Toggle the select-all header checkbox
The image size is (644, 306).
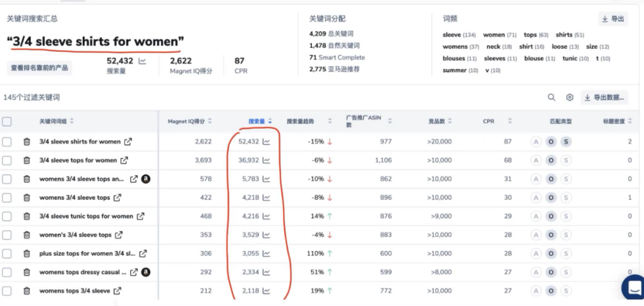(x=7, y=121)
